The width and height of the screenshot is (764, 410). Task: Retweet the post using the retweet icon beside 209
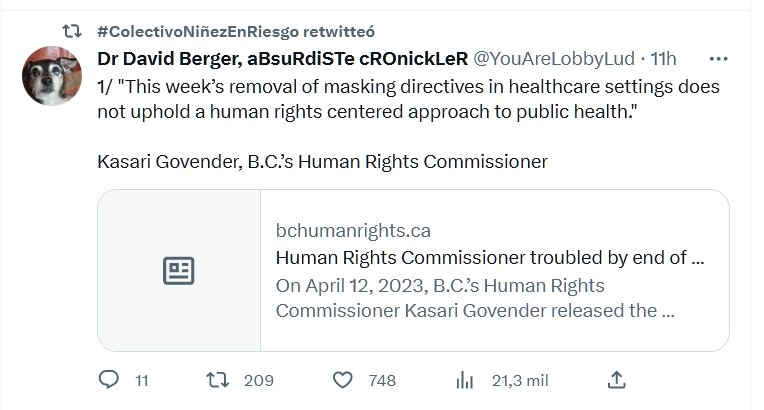[216, 380]
